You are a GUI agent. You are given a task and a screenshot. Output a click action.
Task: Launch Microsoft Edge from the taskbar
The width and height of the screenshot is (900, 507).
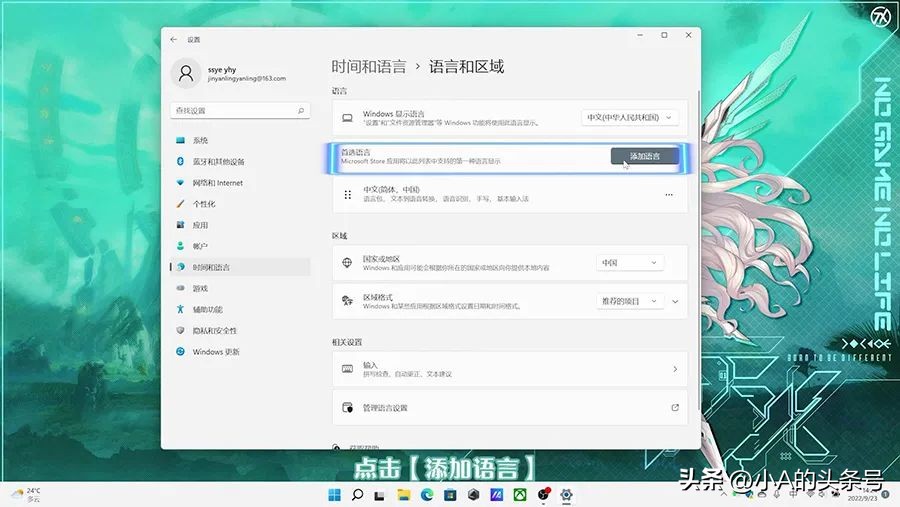pos(427,494)
